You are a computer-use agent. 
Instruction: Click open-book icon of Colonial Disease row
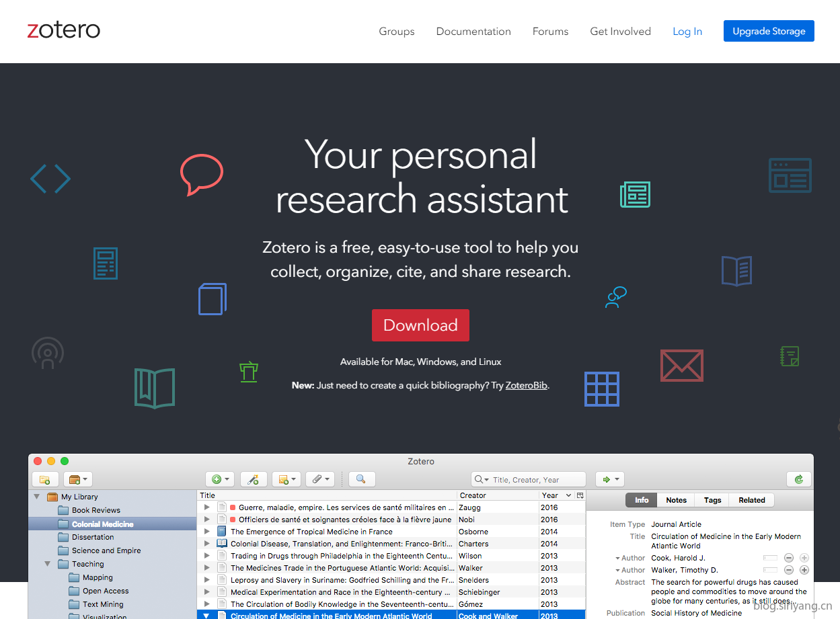222,544
